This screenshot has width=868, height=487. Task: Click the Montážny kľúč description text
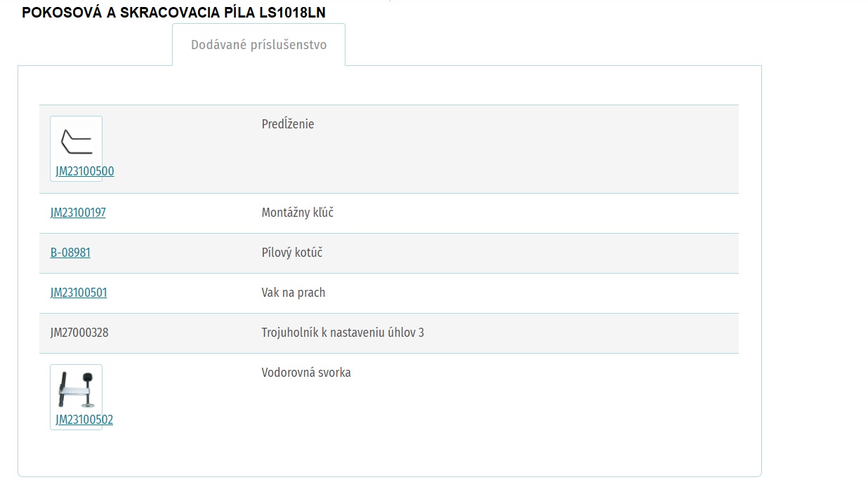click(298, 213)
